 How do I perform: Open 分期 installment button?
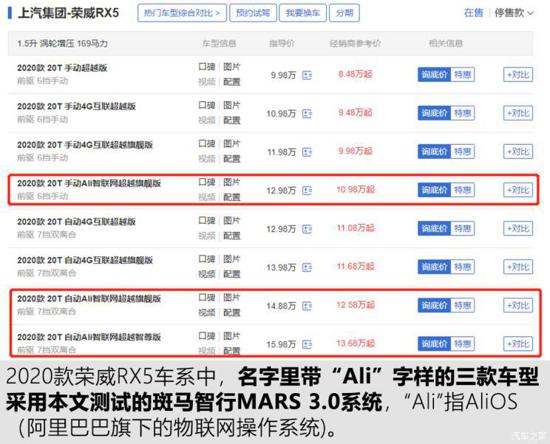[344, 13]
